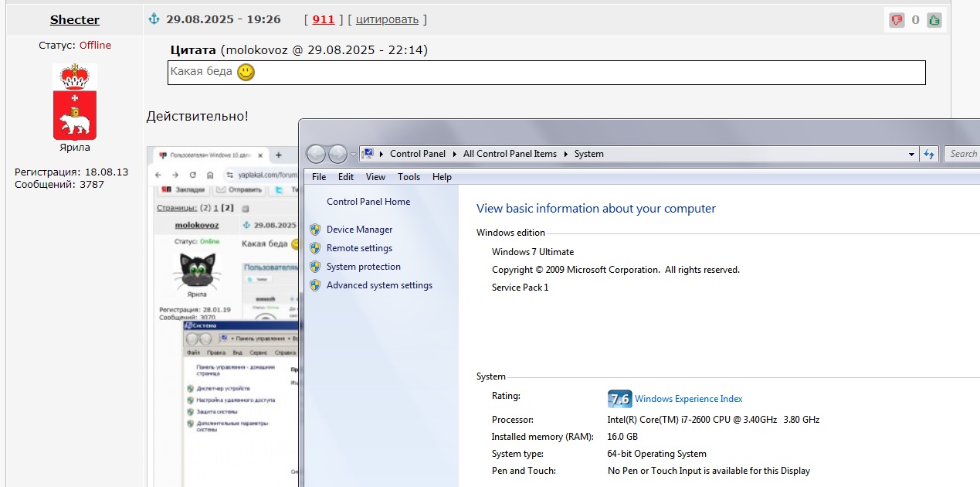Image resolution: width=980 pixels, height=487 pixels.
Task: Open the View menu
Action: click(375, 177)
